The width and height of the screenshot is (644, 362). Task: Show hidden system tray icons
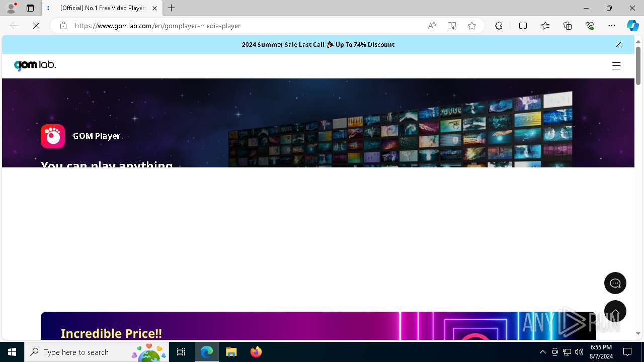point(542,352)
